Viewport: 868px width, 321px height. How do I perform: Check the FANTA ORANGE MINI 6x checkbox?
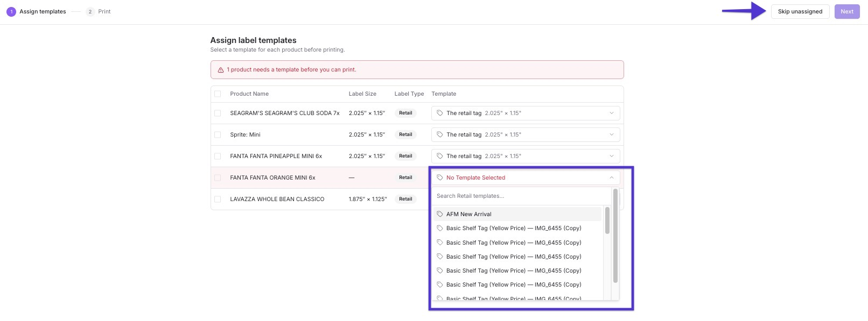[x=218, y=177]
